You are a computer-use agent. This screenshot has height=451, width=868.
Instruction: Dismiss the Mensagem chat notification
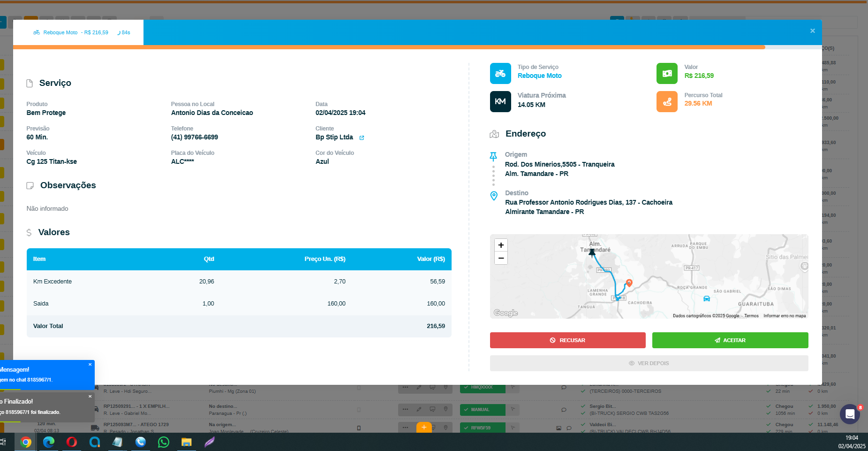point(90,365)
